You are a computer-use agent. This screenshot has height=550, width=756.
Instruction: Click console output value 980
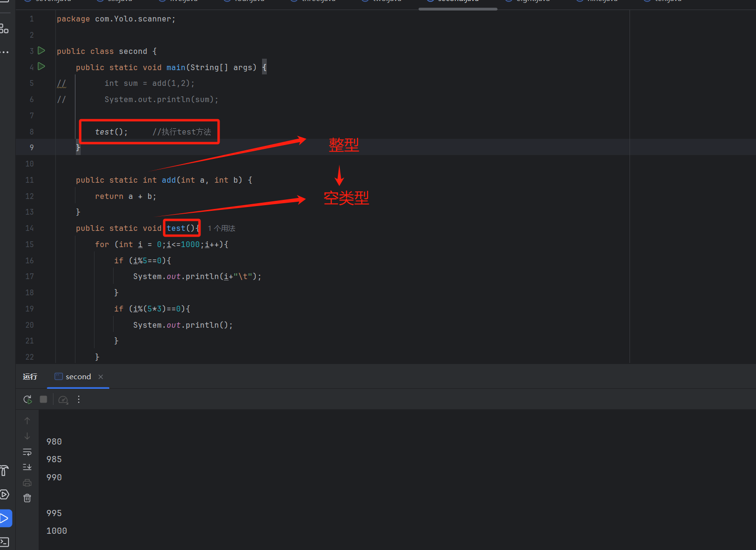pos(54,442)
